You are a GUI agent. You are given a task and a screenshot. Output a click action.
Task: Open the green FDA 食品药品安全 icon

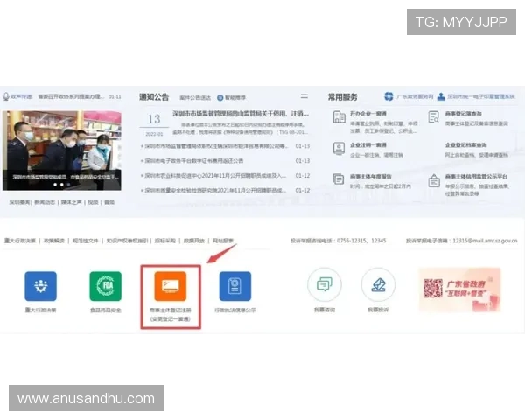[x=106, y=286]
